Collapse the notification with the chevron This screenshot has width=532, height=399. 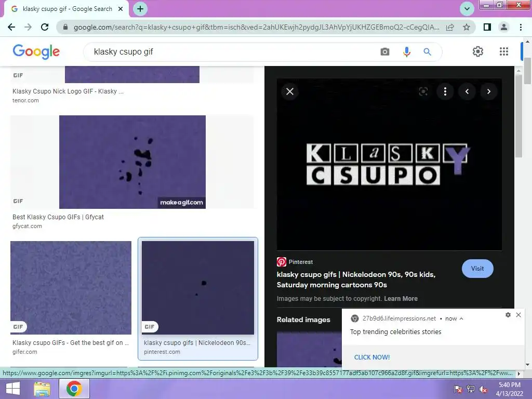(x=461, y=318)
